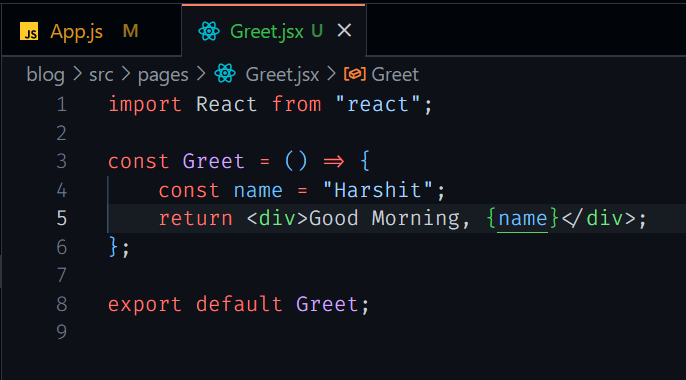Click the React icon in the breadcrumb
686x380 pixels.
(x=225, y=73)
